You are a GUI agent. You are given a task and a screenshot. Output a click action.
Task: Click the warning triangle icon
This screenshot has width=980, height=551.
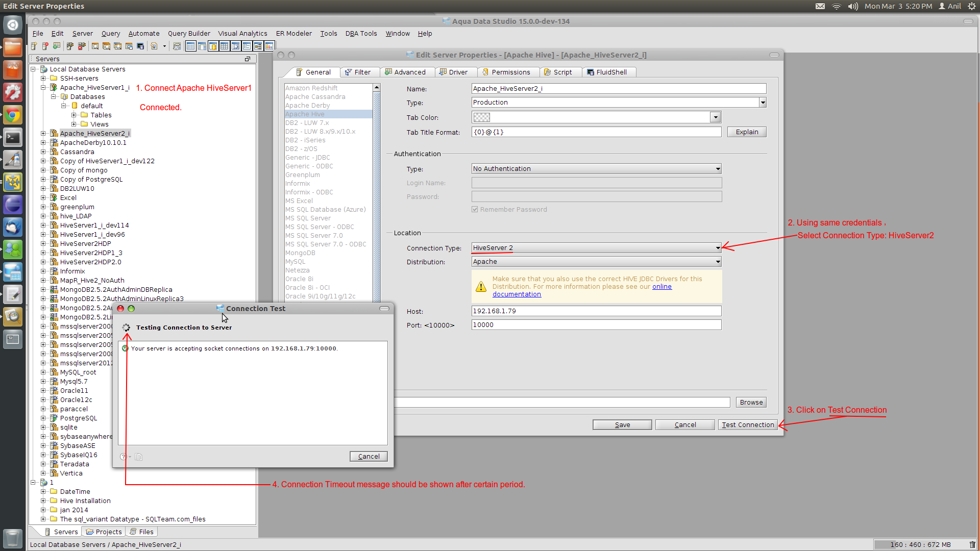point(481,287)
